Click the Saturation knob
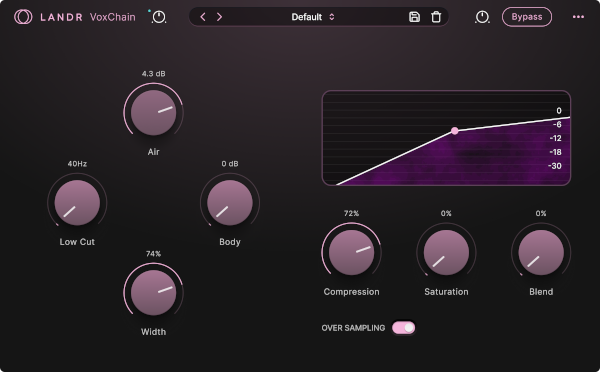The width and height of the screenshot is (600, 372). pyautogui.click(x=446, y=253)
